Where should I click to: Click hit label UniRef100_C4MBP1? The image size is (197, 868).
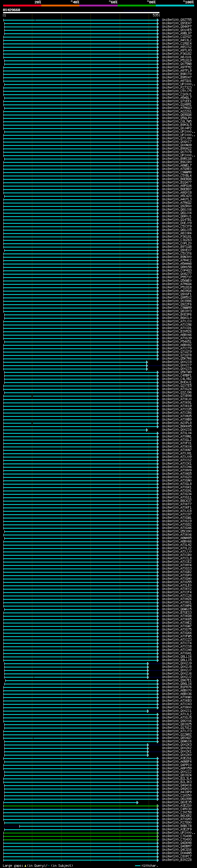point(177,375)
